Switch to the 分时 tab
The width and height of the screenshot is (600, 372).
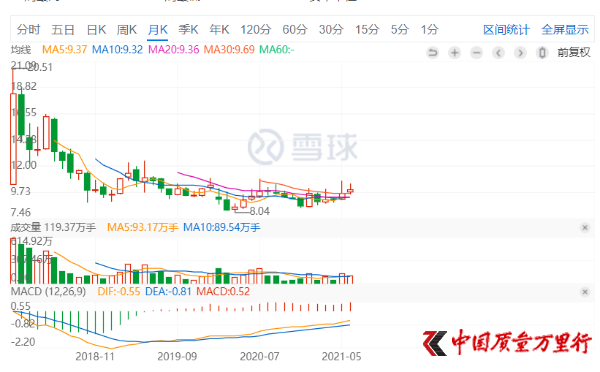(x=28, y=29)
